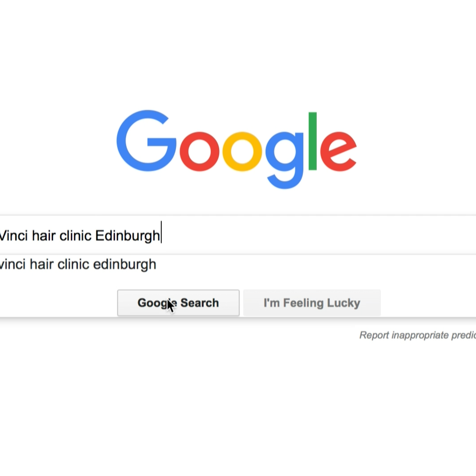
Task: Open the Report inappropriate predictions link
Action: tap(417, 335)
